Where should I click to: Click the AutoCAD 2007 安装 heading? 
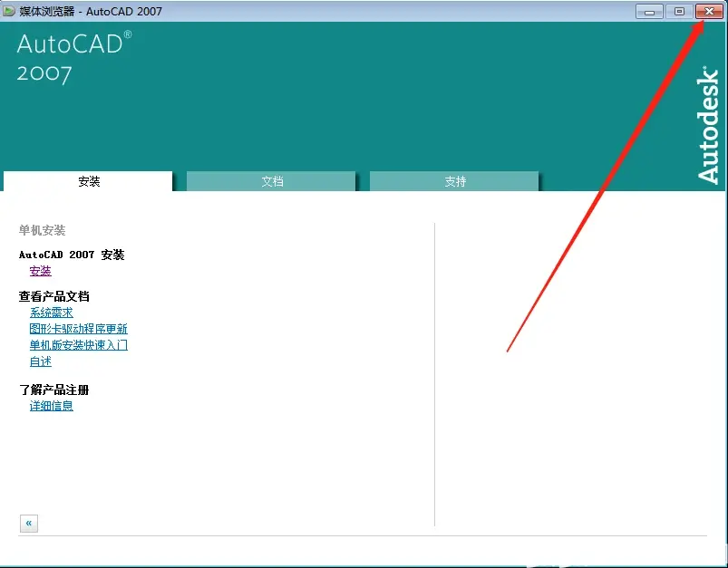click(x=72, y=255)
